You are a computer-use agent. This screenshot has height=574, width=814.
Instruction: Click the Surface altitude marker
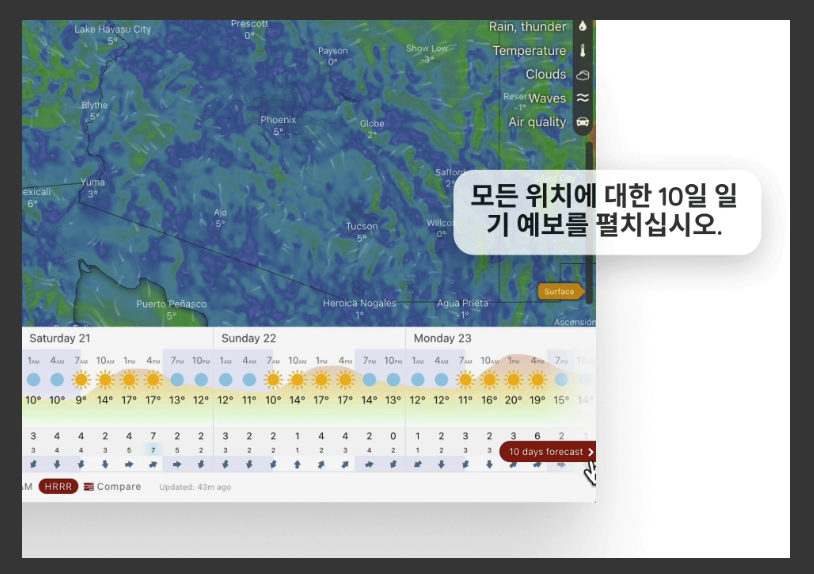pos(561,292)
